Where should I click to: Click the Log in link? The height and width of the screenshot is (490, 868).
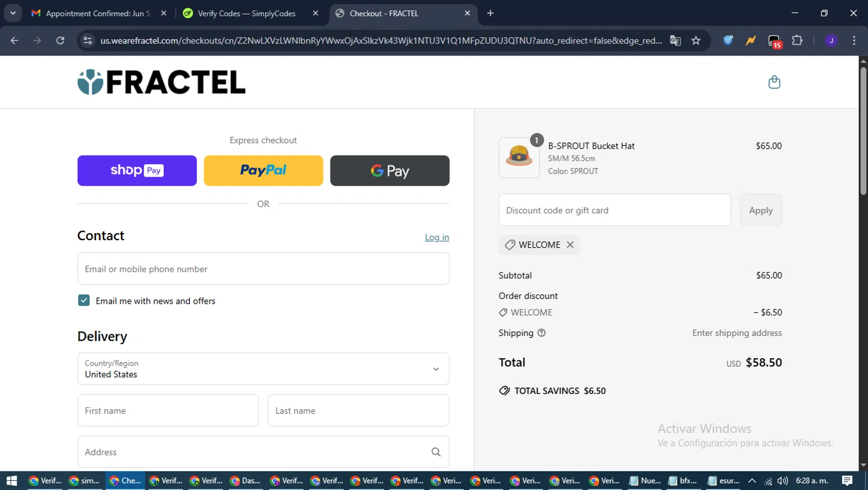point(437,237)
